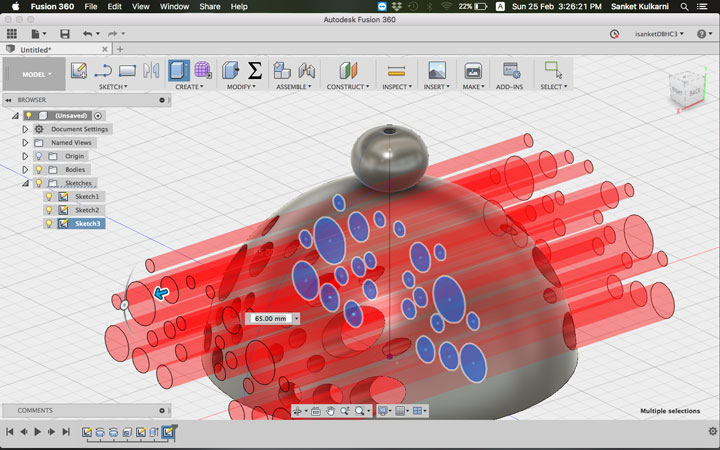Open the timeline settings gear

[x=713, y=431]
